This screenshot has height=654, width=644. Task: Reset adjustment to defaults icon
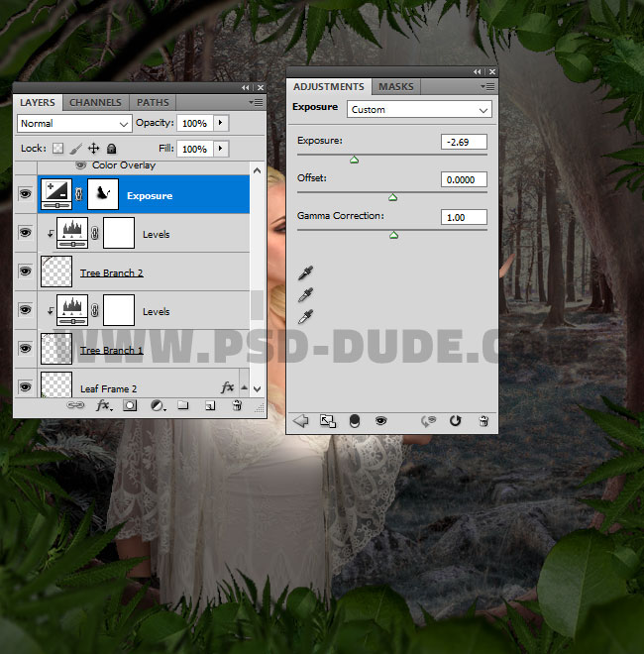click(455, 421)
